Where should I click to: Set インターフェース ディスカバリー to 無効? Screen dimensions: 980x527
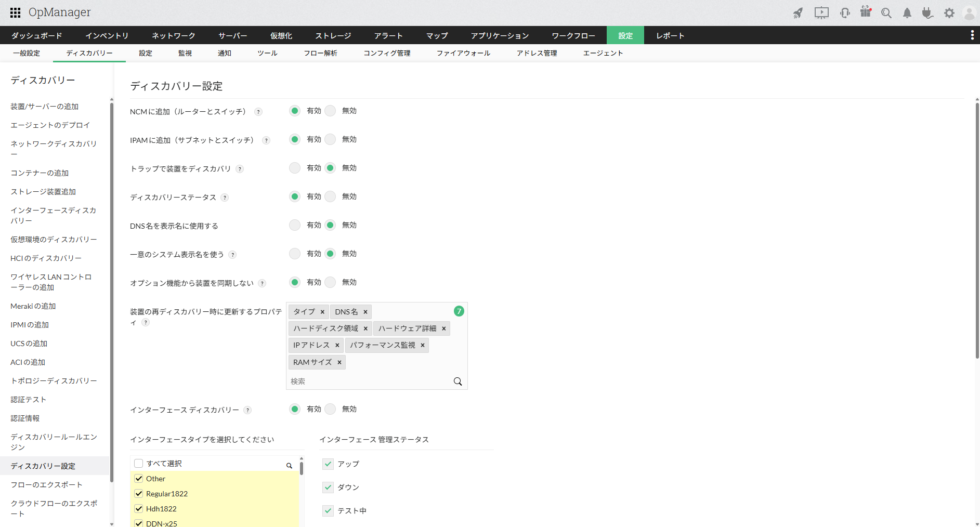(x=330, y=409)
